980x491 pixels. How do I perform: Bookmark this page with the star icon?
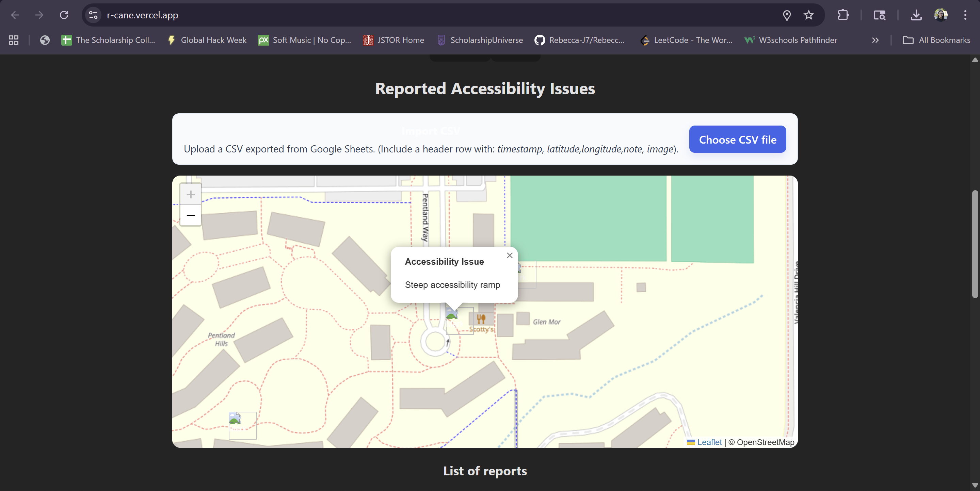[x=808, y=15]
